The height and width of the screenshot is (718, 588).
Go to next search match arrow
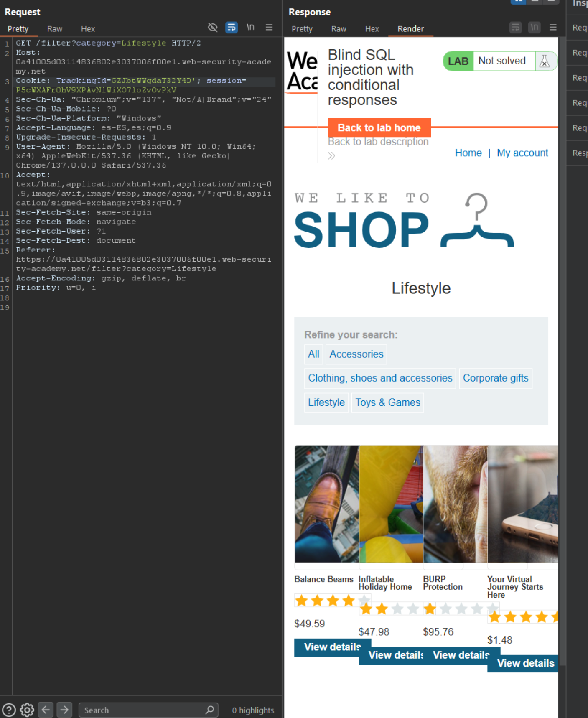point(64,710)
